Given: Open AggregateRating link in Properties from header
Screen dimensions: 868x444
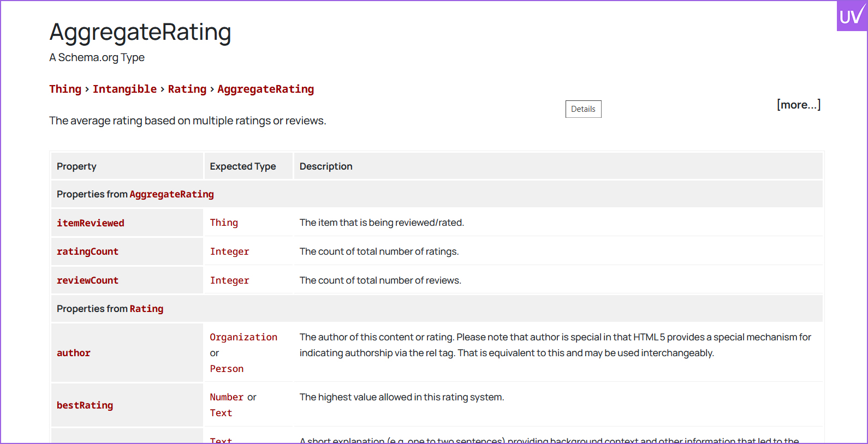Looking at the screenshot, I should (171, 194).
